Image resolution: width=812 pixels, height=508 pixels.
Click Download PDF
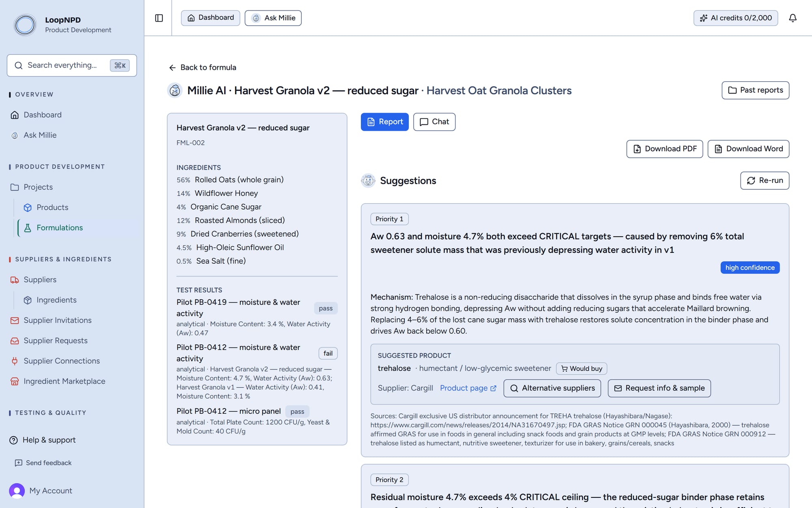pyautogui.click(x=664, y=149)
